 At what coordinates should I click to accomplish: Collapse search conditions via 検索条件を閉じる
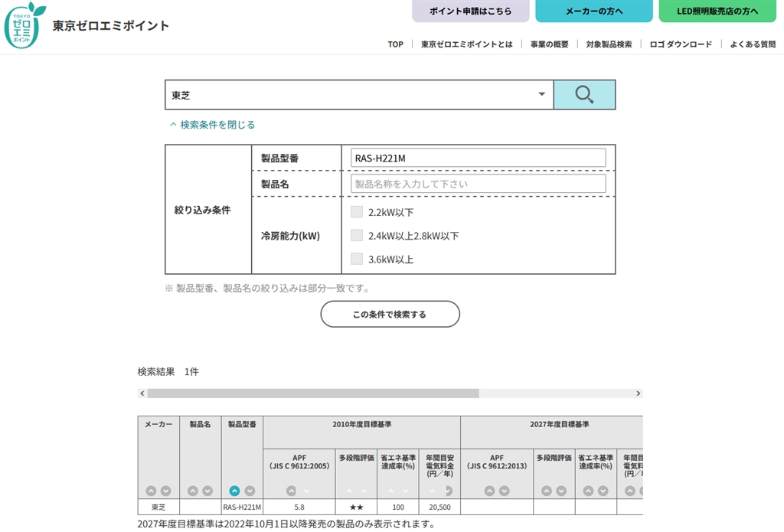click(x=213, y=125)
